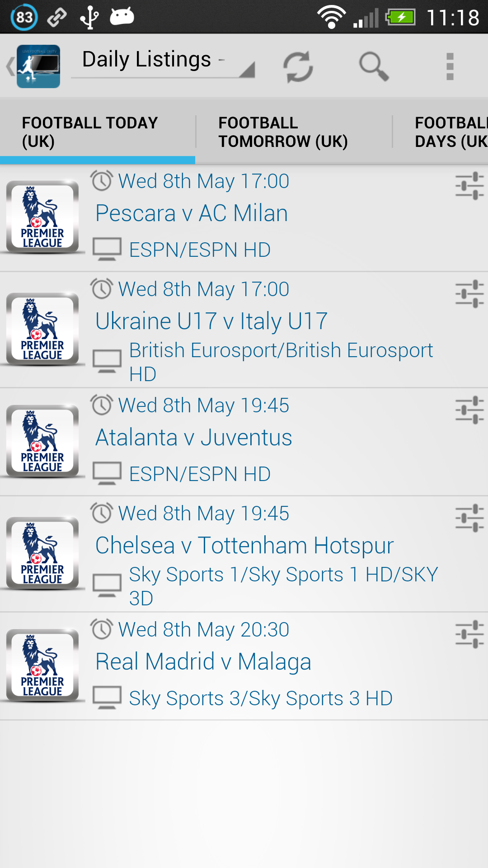Open settings sliders for Ukraine U17 match
The width and height of the screenshot is (488, 868).
point(469,294)
